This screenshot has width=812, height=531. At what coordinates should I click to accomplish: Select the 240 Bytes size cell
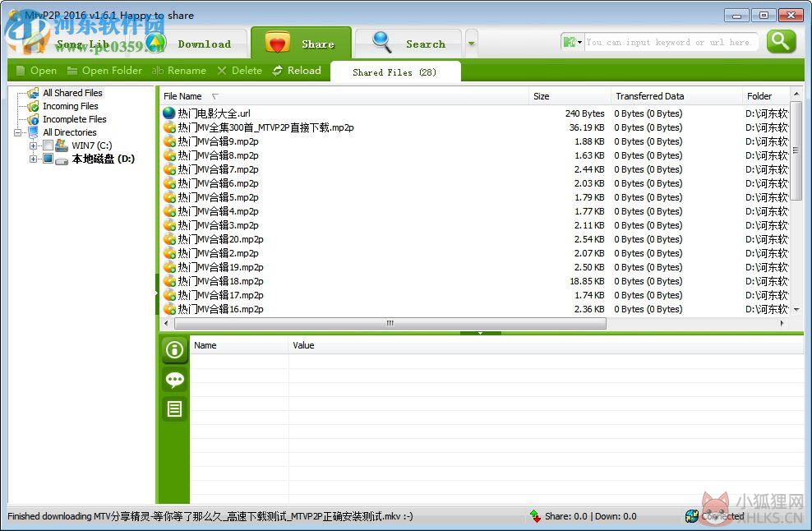pyautogui.click(x=584, y=113)
